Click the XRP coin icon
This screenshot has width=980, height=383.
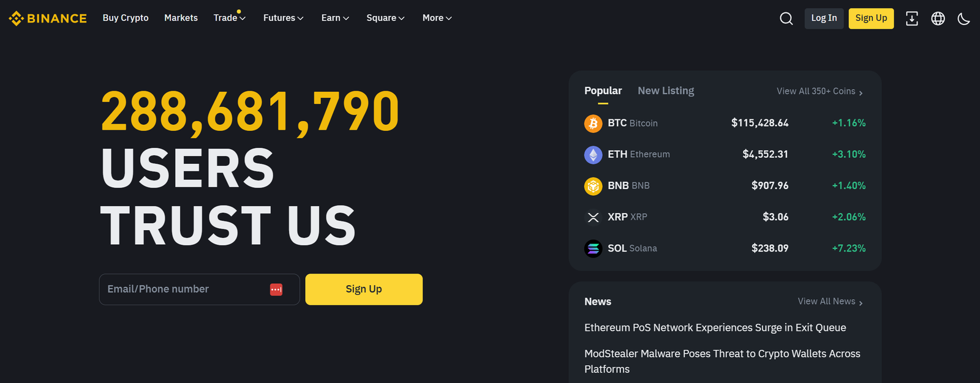592,217
